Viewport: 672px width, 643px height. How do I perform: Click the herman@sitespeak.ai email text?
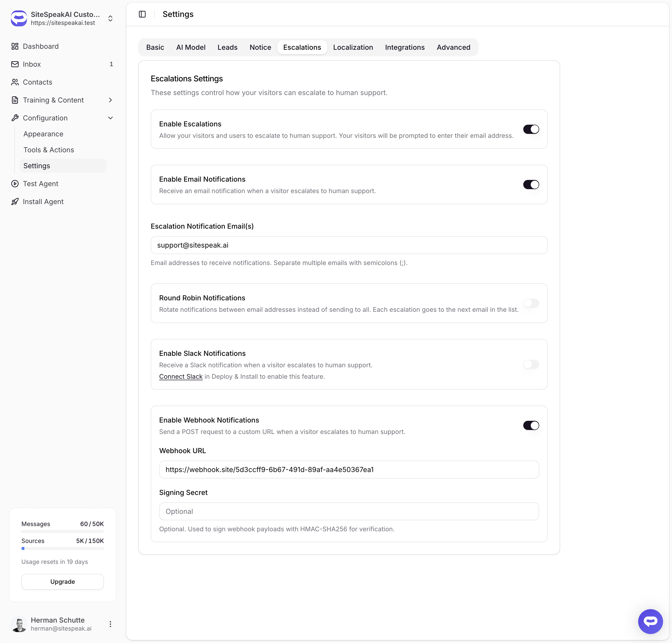(61, 629)
